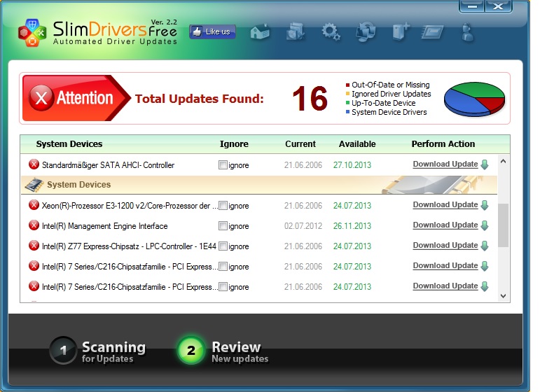The image size is (554, 392).
Task: Click red X icon beside Z77 Express-Chipsatz
Action: point(34,246)
